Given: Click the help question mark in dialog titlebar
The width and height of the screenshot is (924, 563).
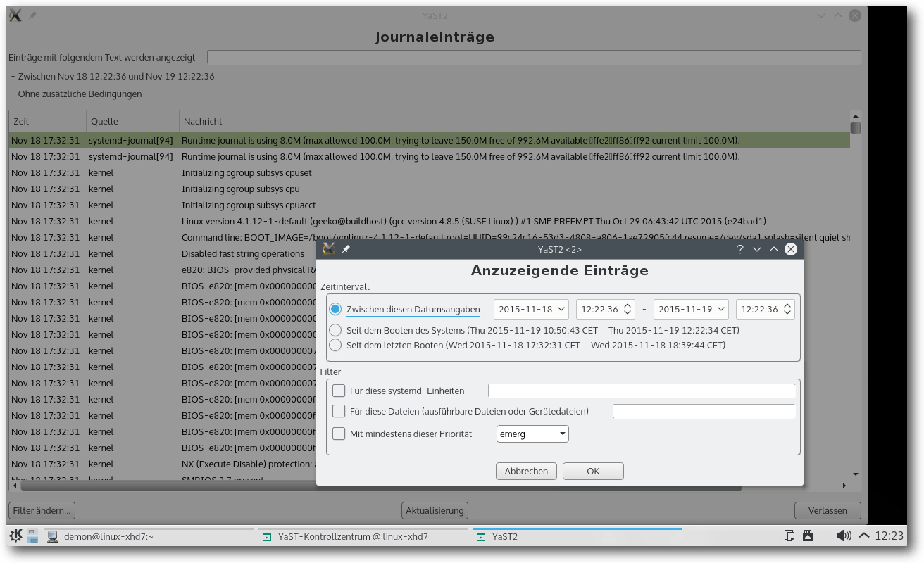Looking at the screenshot, I should pos(740,249).
